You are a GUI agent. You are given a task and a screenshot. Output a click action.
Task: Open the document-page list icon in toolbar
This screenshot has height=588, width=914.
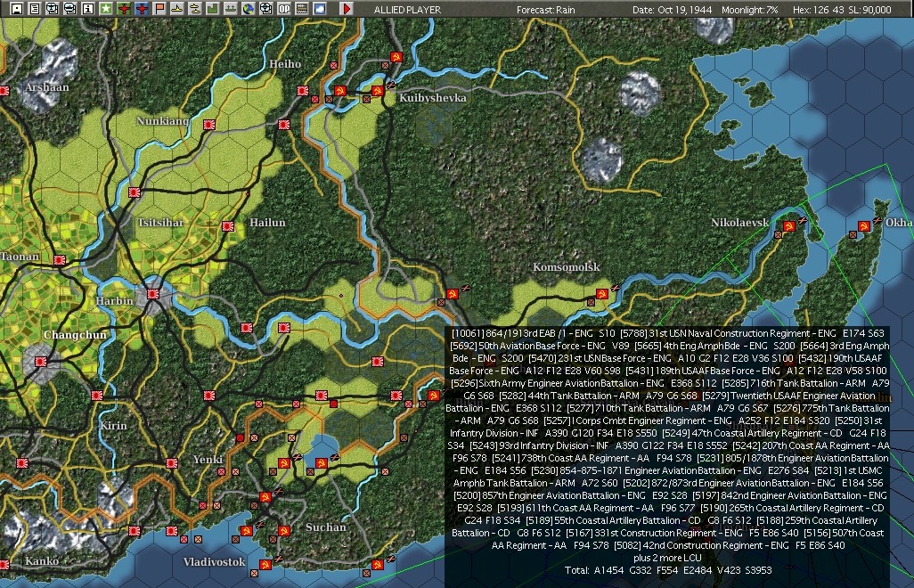pyautogui.click(x=35, y=9)
